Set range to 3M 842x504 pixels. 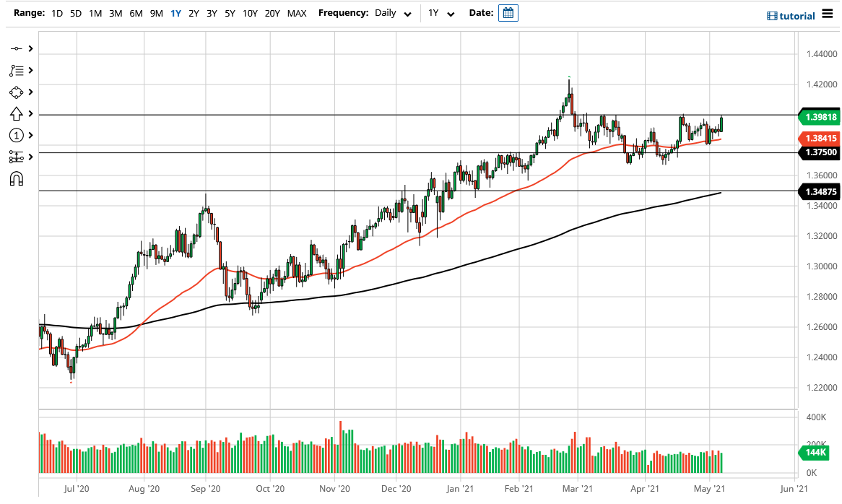click(x=116, y=14)
